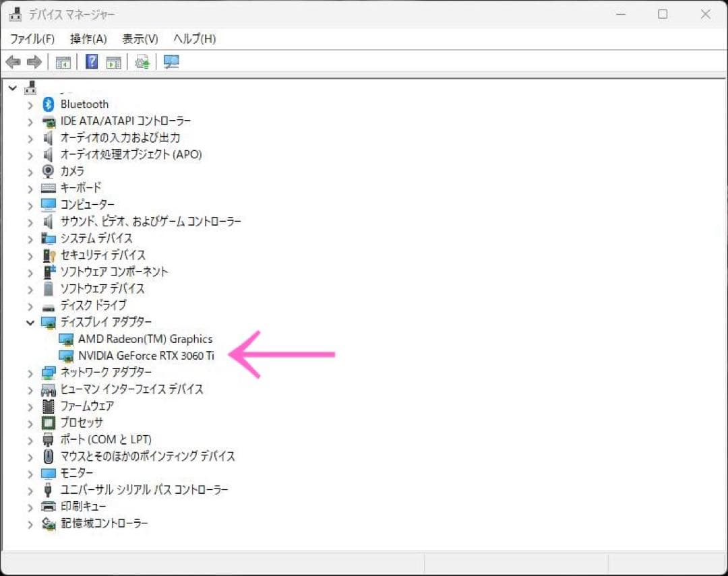
Task: Click the Properties toolbar icon
Action: [x=113, y=62]
